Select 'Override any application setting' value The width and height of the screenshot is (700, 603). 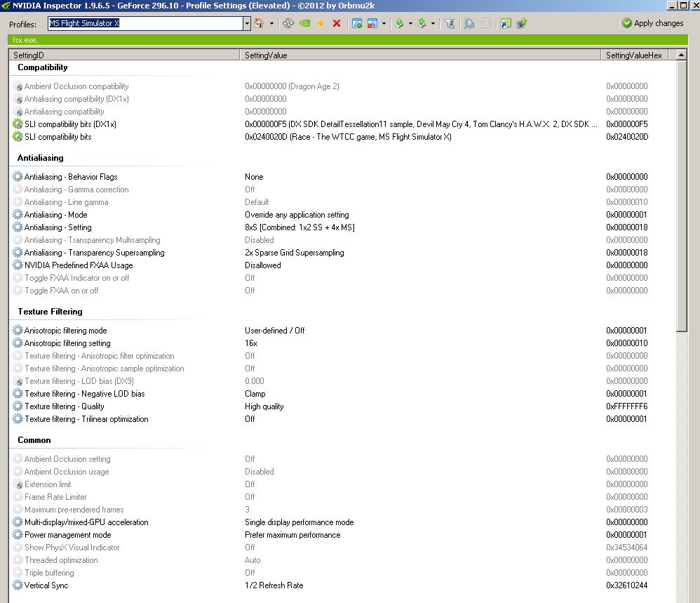tap(297, 215)
